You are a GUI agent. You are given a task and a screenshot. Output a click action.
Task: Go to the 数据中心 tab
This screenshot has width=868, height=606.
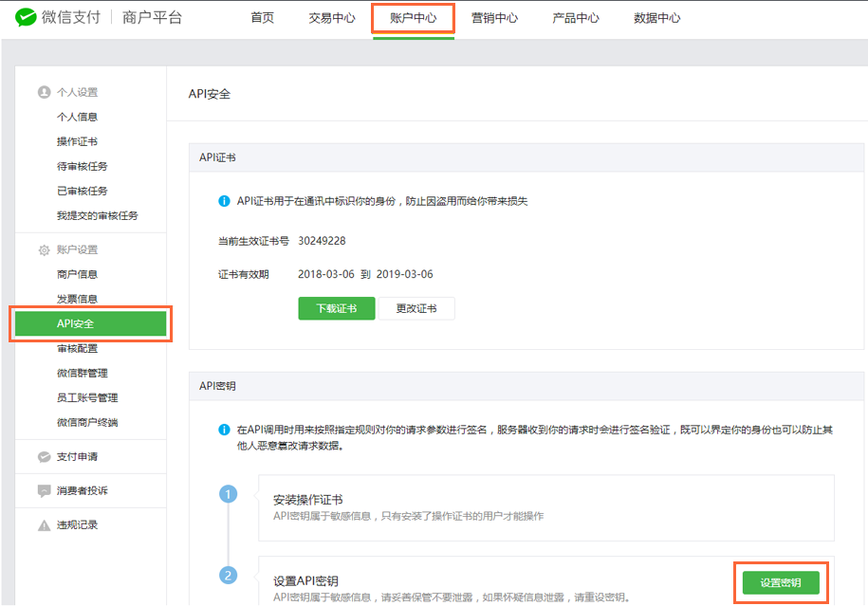[656, 18]
